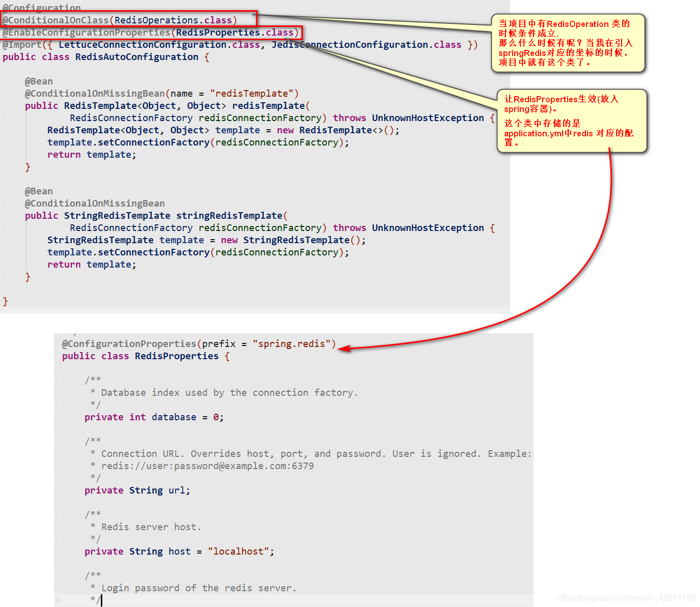The height and width of the screenshot is (607, 700).
Task: Click the 'Database index used by' comment line
Action: click(224, 393)
